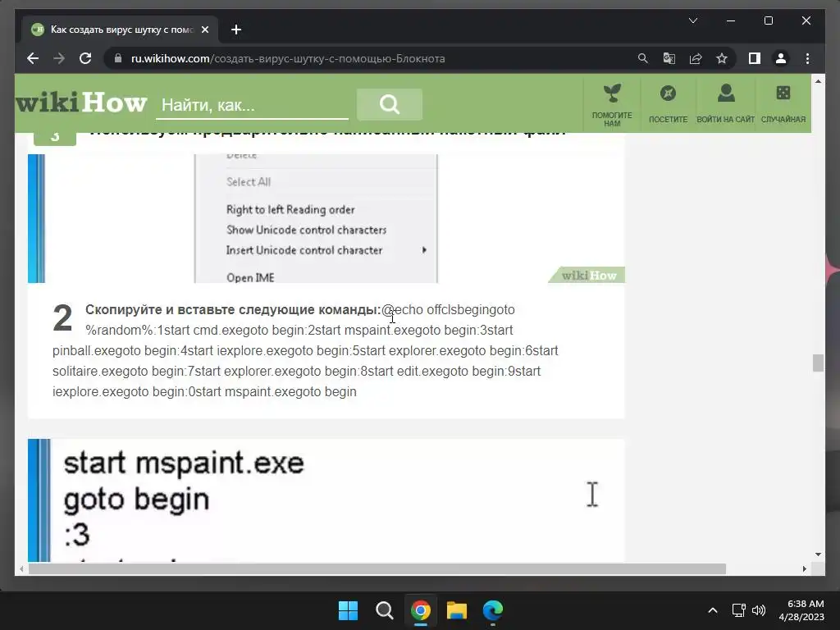Image resolution: width=840 pixels, height=630 pixels.
Task: Translate this page with Google Translate icon
Action: pyautogui.click(x=669, y=58)
